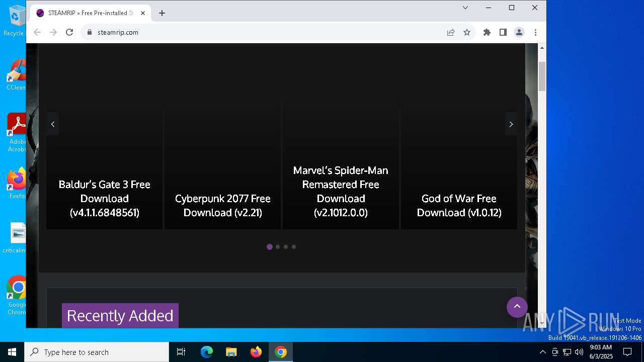Image resolution: width=644 pixels, height=362 pixels.
Task: Open the tab search chevron
Action: [x=465, y=8]
